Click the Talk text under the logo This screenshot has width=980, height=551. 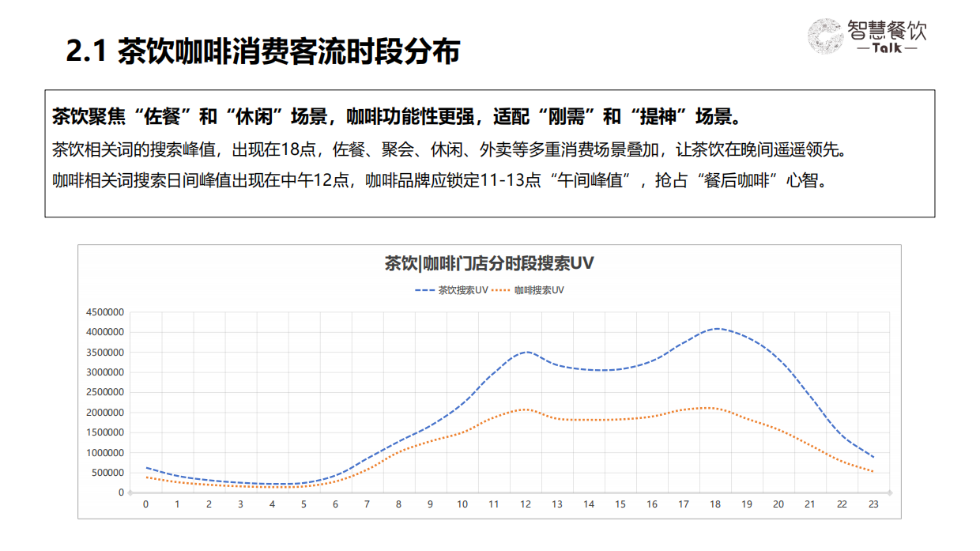coord(887,49)
